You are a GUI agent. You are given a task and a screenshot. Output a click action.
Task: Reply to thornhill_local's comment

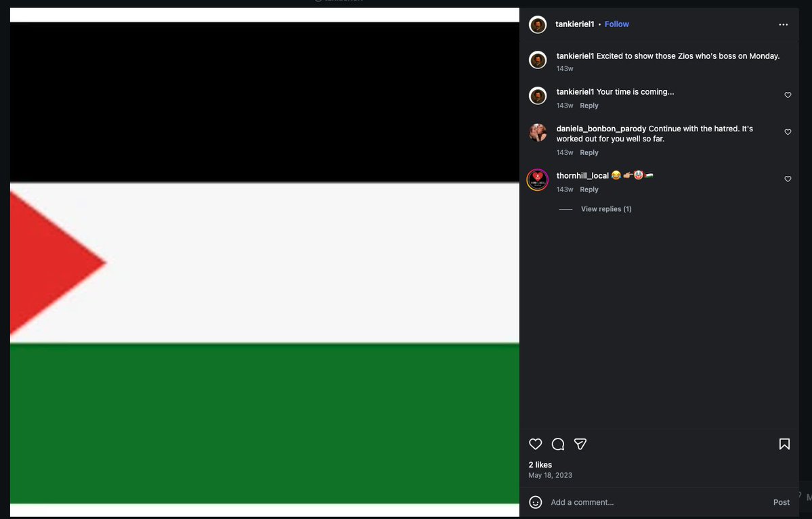pyautogui.click(x=589, y=189)
